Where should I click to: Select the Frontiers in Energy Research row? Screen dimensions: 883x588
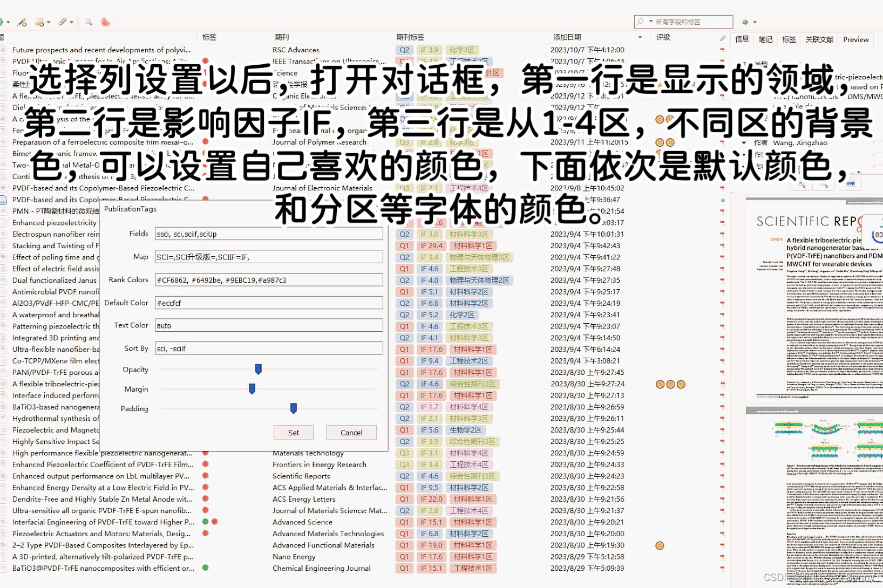[320, 464]
